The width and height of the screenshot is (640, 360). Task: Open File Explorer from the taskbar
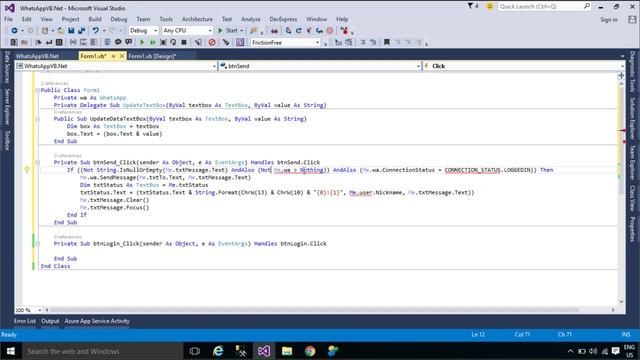pyautogui.click(x=287, y=351)
